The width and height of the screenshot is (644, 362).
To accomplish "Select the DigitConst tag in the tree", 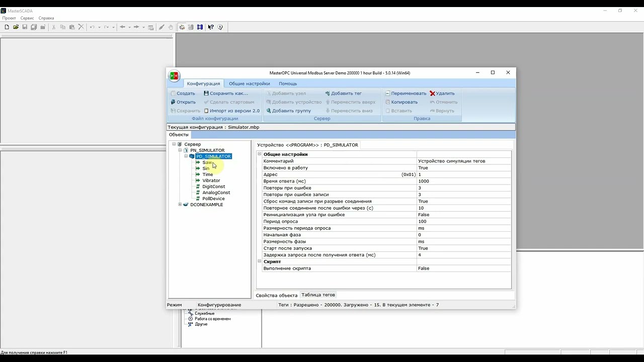I will (x=214, y=187).
